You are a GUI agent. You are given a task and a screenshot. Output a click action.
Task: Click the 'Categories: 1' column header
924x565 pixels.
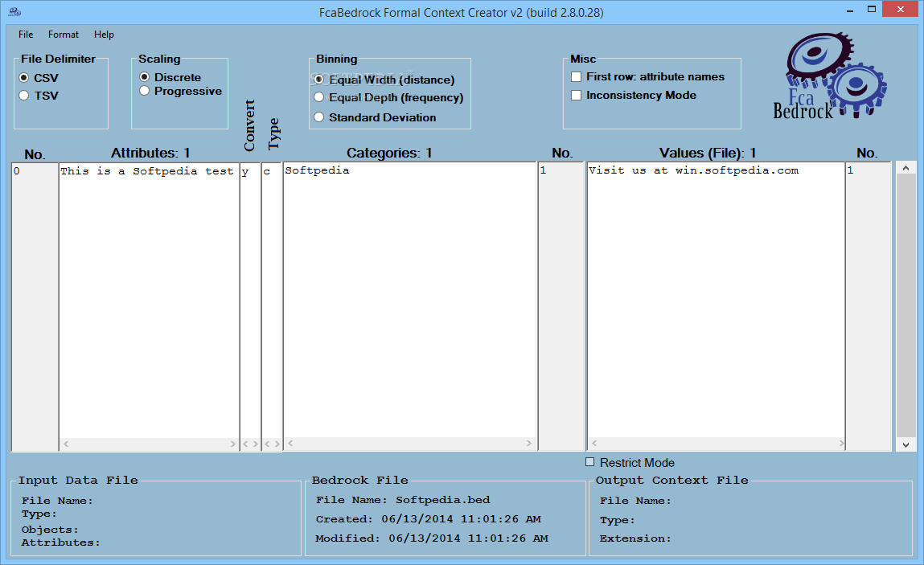pyautogui.click(x=389, y=154)
